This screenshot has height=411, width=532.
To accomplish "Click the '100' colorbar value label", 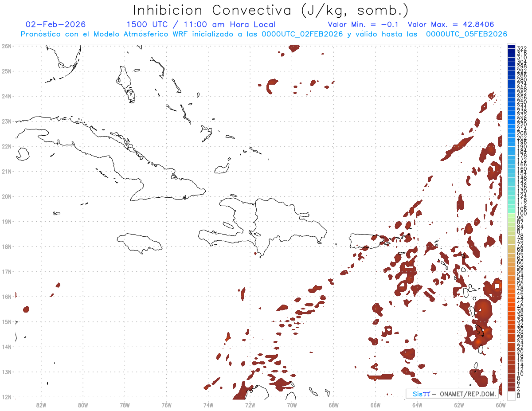I will tap(522, 214).
